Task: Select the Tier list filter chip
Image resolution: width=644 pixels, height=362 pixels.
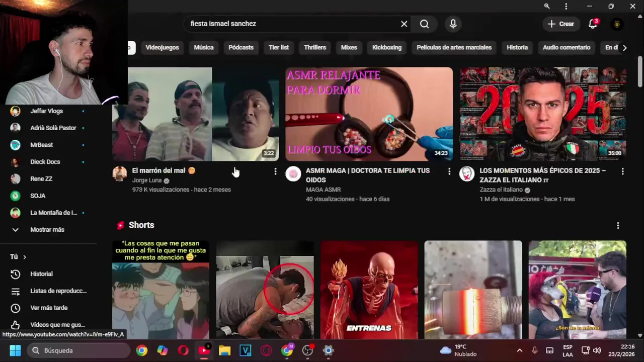Action: pos(279,47)
